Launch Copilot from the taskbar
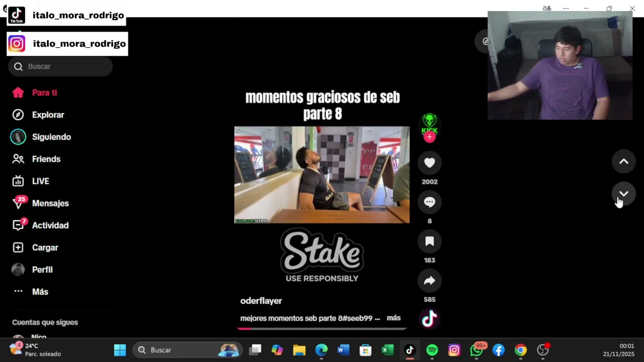This screenshot has height=362, width=644. point(277,350)
